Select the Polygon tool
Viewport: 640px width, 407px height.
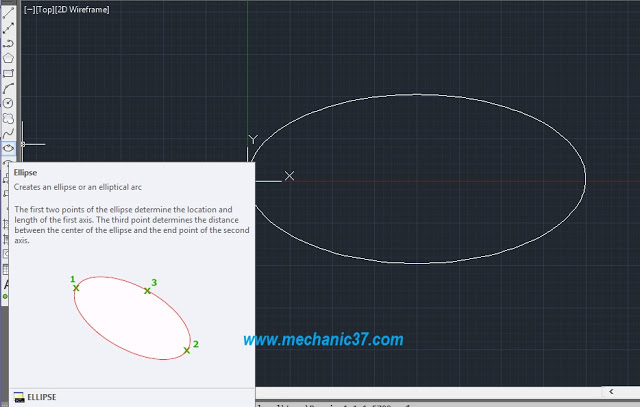(8, 58)
